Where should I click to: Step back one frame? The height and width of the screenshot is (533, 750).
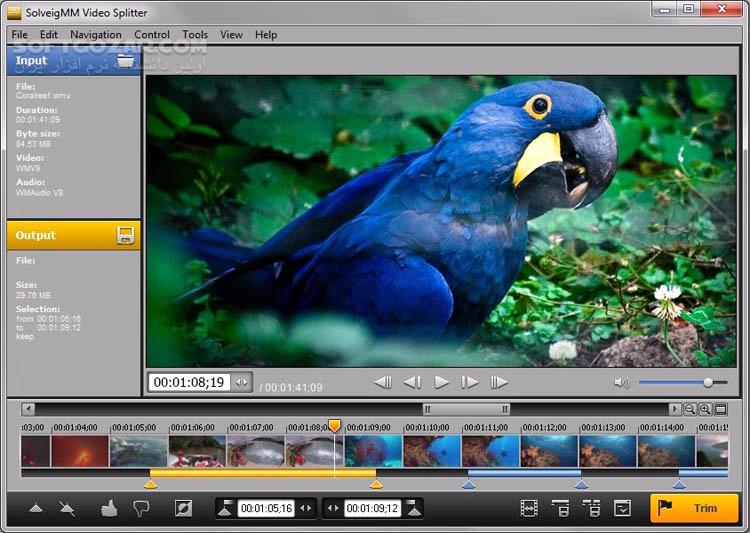(412, 382)
